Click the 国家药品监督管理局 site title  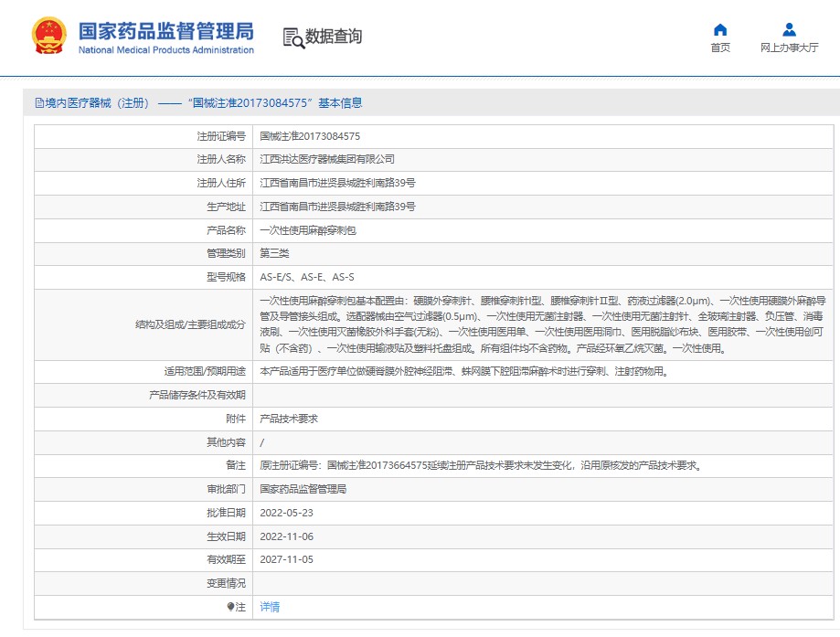pos(165,30)
